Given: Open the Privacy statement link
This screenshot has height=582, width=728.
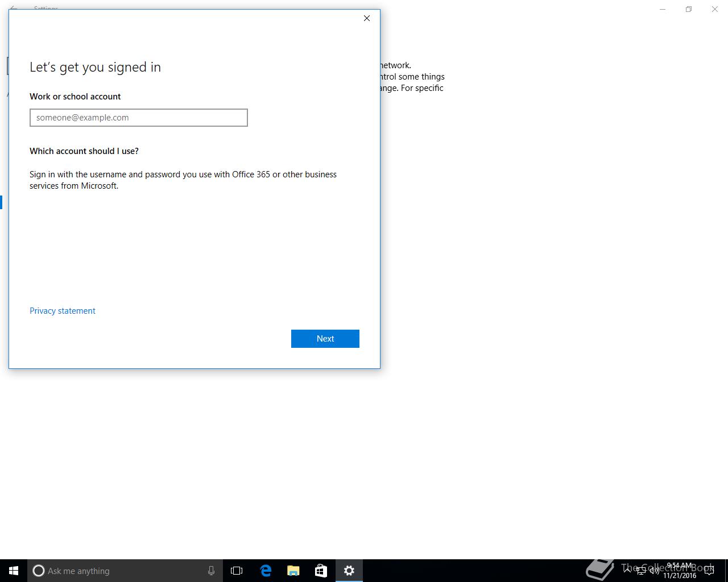Looking at the screenshot, I should coord(63,311).
